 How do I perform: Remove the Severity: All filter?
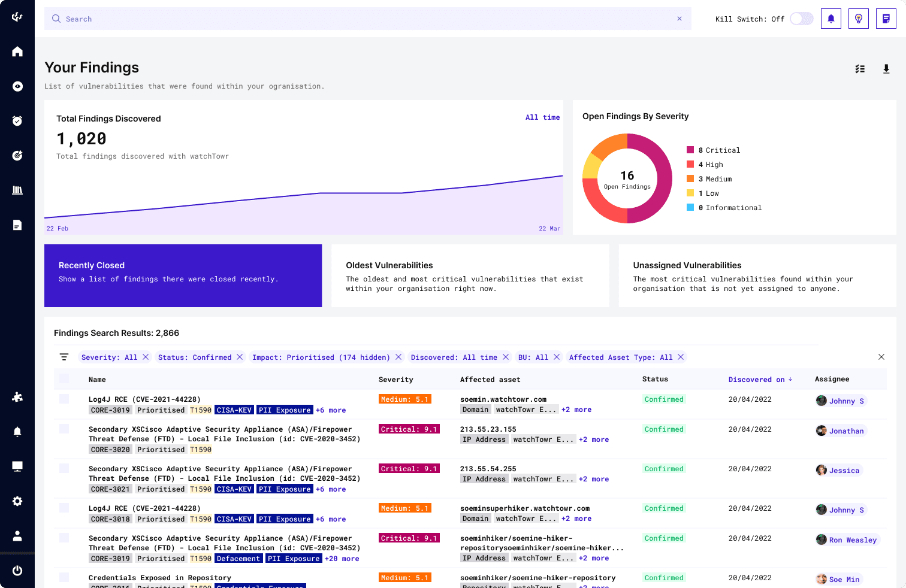click(146, 357)
